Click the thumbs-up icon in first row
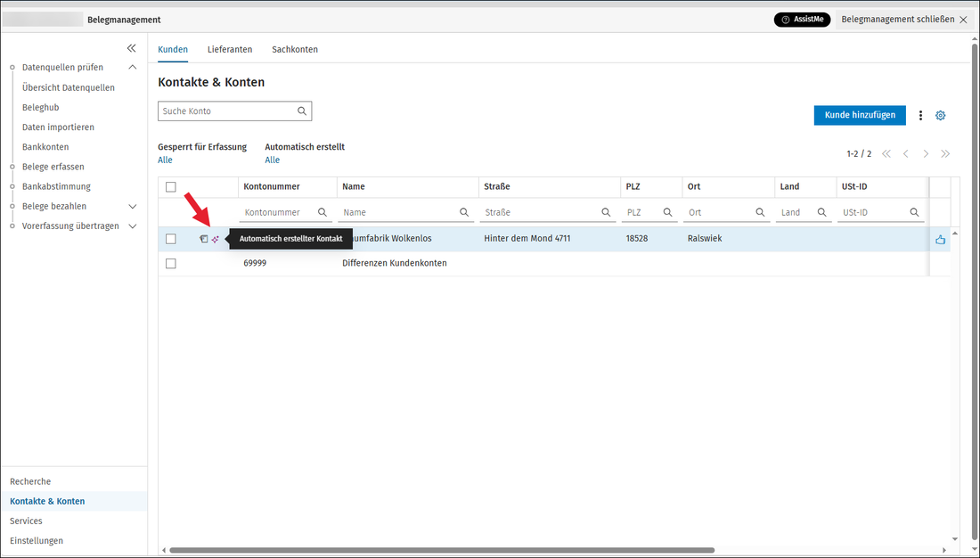 point(940,239)
